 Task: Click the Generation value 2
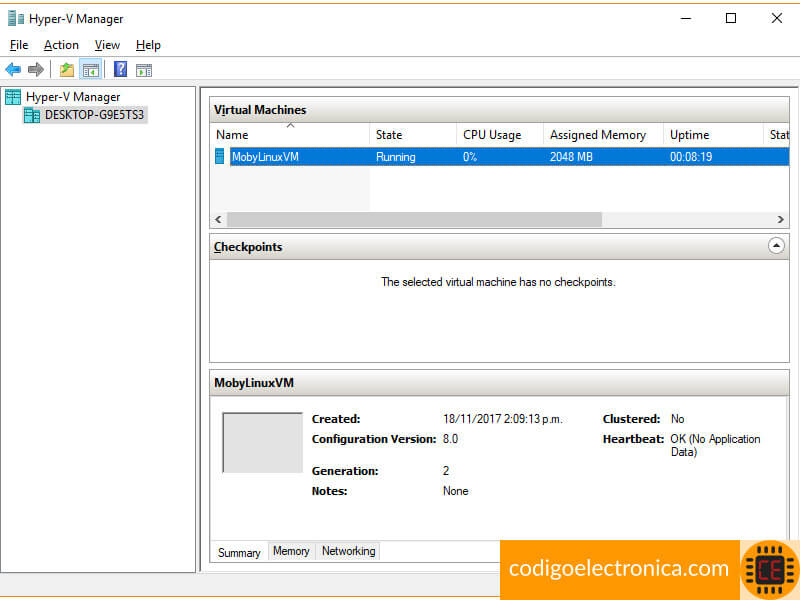(x=446, y=470)
